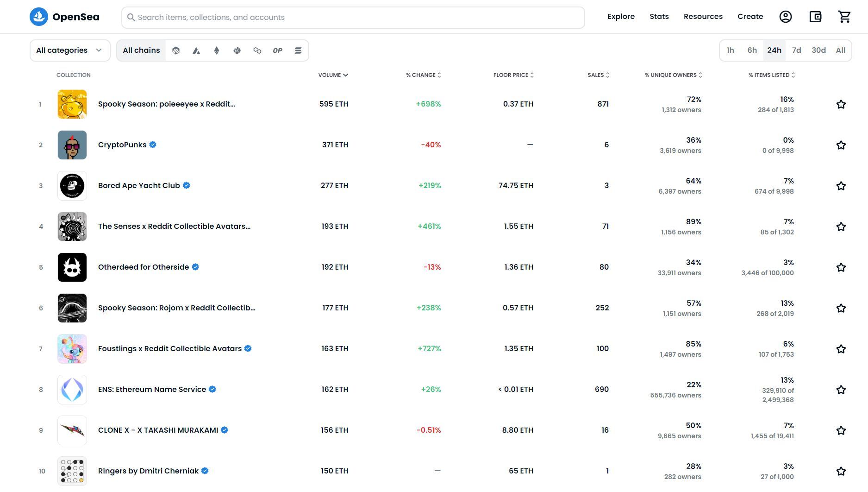
Task: Open CryptoPunks collection avatar
Action: (72, 145)
